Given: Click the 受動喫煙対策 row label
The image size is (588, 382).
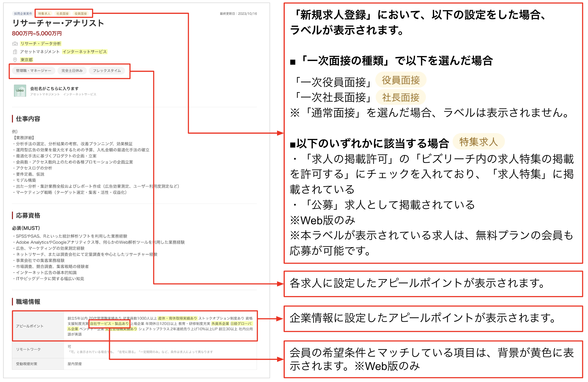Looking at the screenshot, I should pos(26,364).
